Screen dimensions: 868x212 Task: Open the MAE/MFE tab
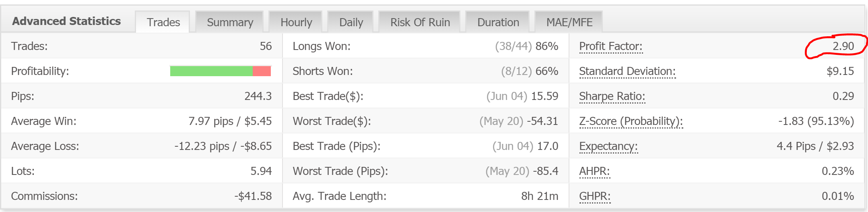pyautogui.click(x=569, y=22)
